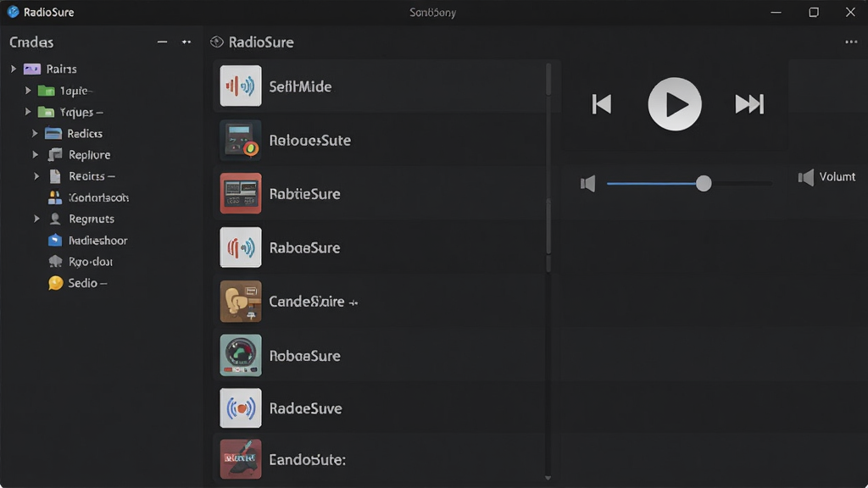The width and height of the screenshot is (868, 488).
Task: Expand the Reoicts tree node
Action: coord(36,176)
